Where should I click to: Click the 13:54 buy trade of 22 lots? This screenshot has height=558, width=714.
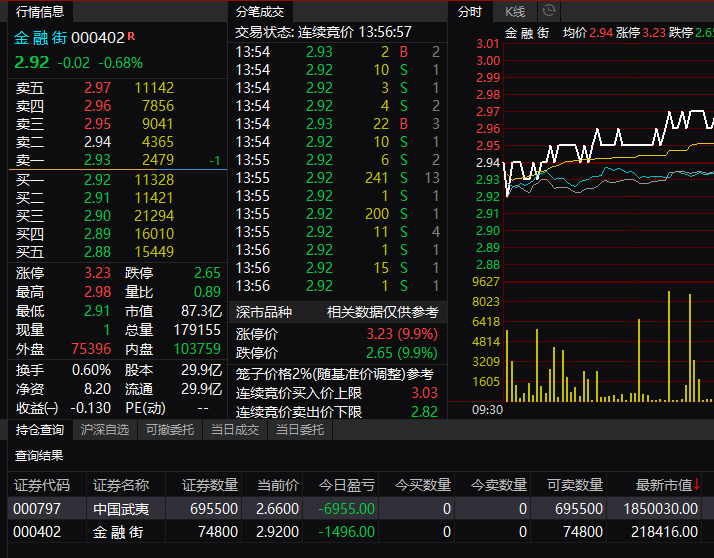click(x=337, y=123)
